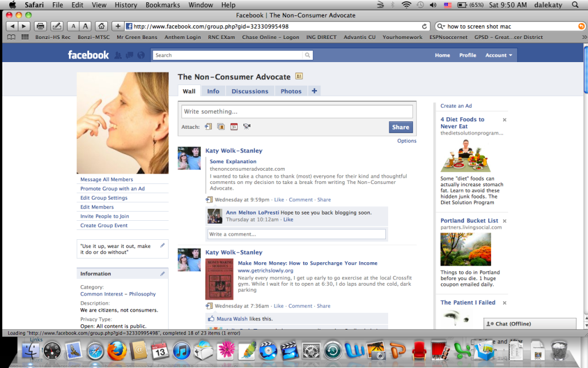This screenshot has width=588, height=368.
Task: Attach a link icon in composer
Action: 208,126
